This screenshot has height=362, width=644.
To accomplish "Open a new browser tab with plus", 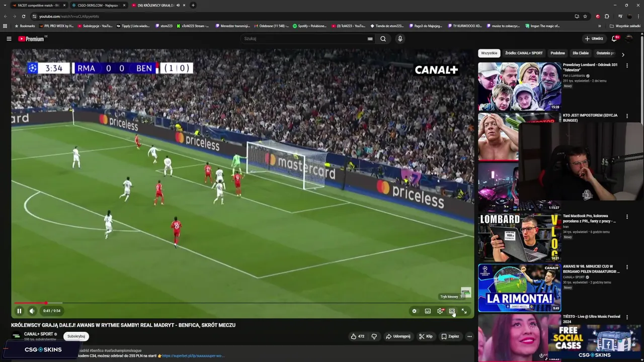I will coord(193,5).
